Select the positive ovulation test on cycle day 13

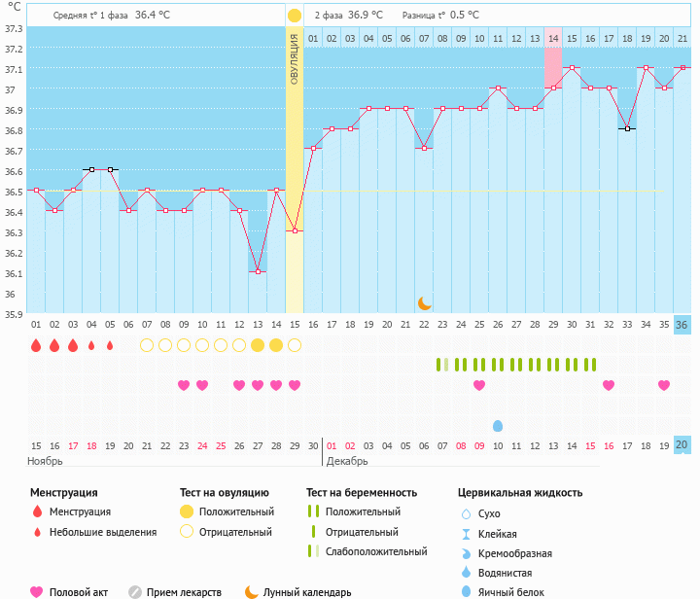[258, 345]
